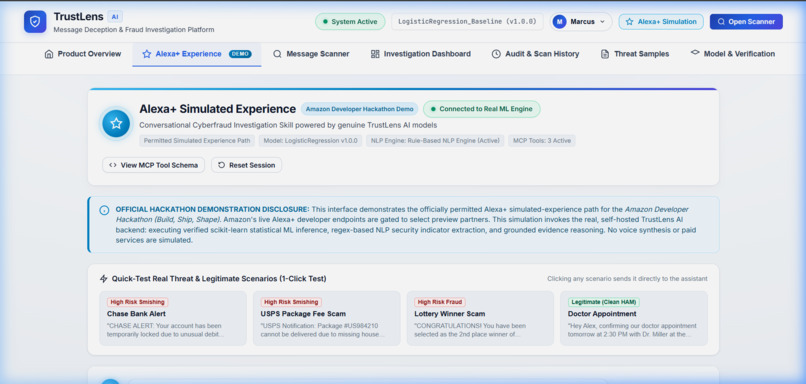Screen dimensions: 806x384
Task: Click the Message Deception & Fraud Investigation Platform tagline
Action: pos(134,30)
